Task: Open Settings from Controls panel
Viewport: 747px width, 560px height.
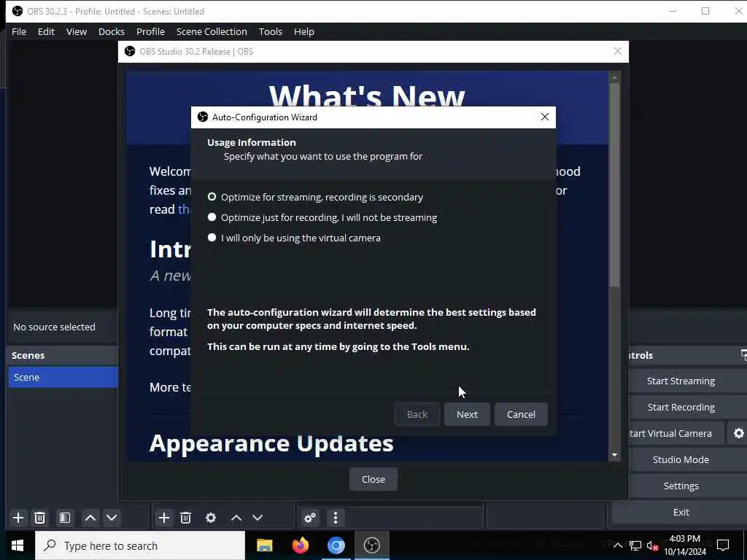Action: click(681, 486)
